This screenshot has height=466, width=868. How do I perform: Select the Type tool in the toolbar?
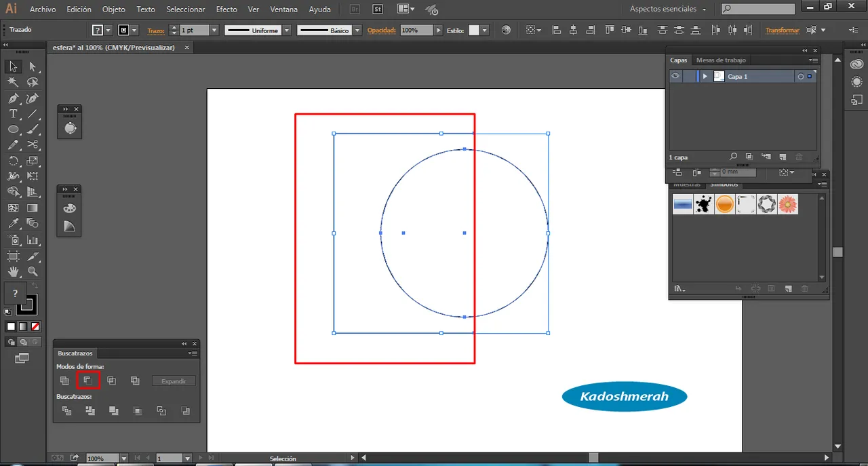point(13,114)
